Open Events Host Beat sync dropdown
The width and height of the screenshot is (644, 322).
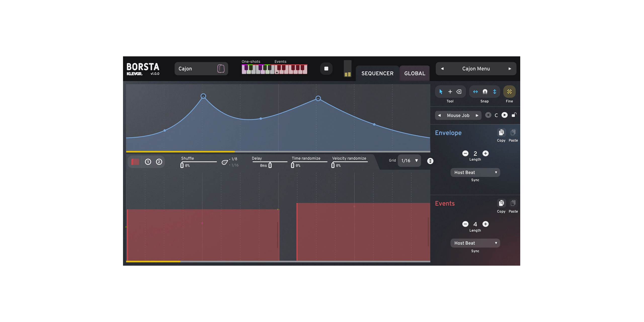pos(475,243)
